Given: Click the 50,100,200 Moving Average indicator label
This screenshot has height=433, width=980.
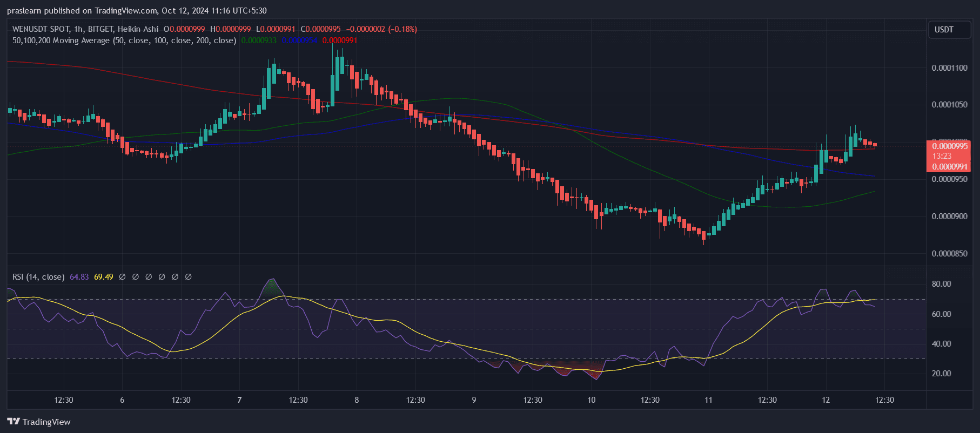Looking at the screenshot, I should point(124,40).
